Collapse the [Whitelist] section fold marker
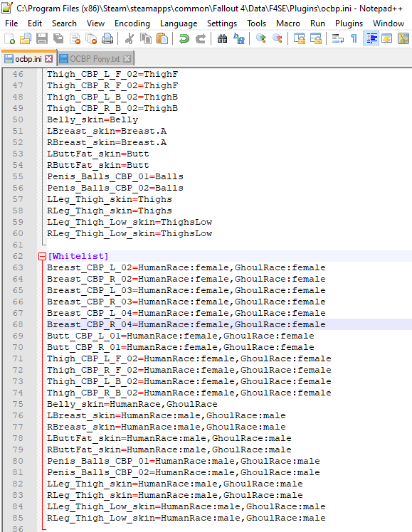This screenshot has width=412, height=532. pyautogui.click(x=42, y=257)
